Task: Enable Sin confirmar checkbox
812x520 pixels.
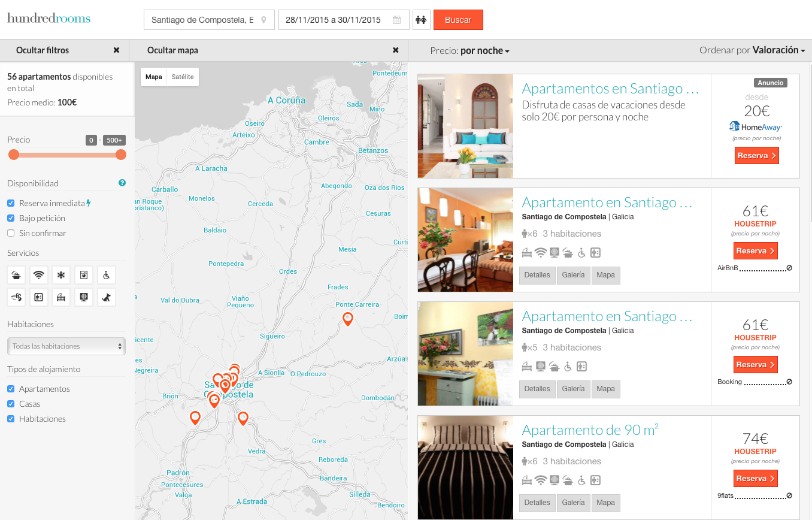Action: click(x=11, y=233)
